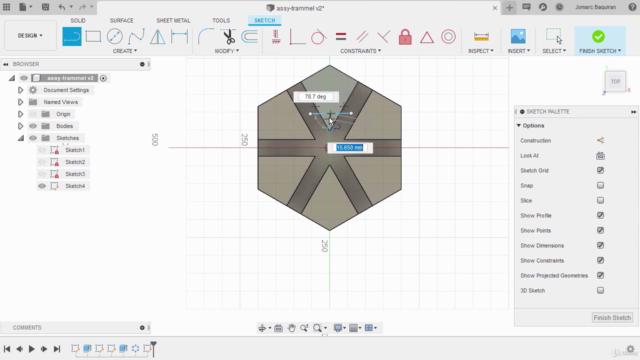Image resolution: width=640 pixels, height=360 pixels.
Task: Collapse the Sketches folder
Action: [20, 138]
